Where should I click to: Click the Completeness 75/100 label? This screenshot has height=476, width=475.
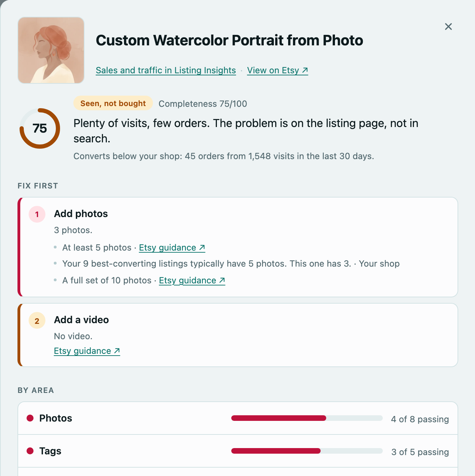click(203, 104)
